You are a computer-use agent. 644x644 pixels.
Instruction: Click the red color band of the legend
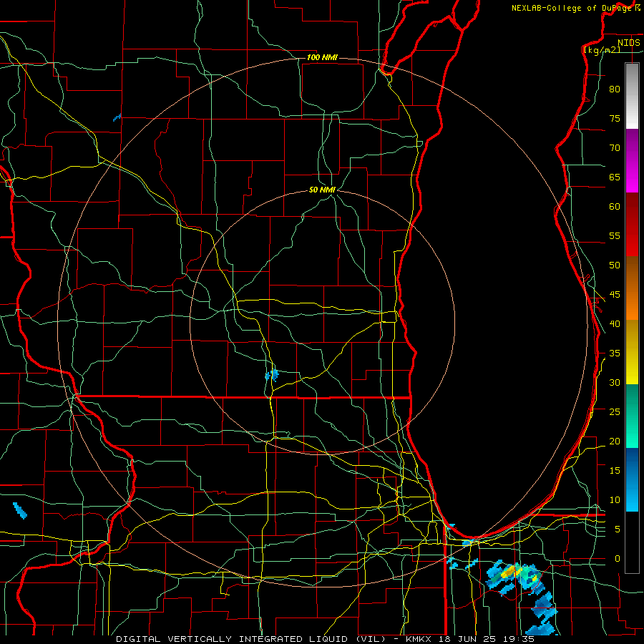pos(632,224)
